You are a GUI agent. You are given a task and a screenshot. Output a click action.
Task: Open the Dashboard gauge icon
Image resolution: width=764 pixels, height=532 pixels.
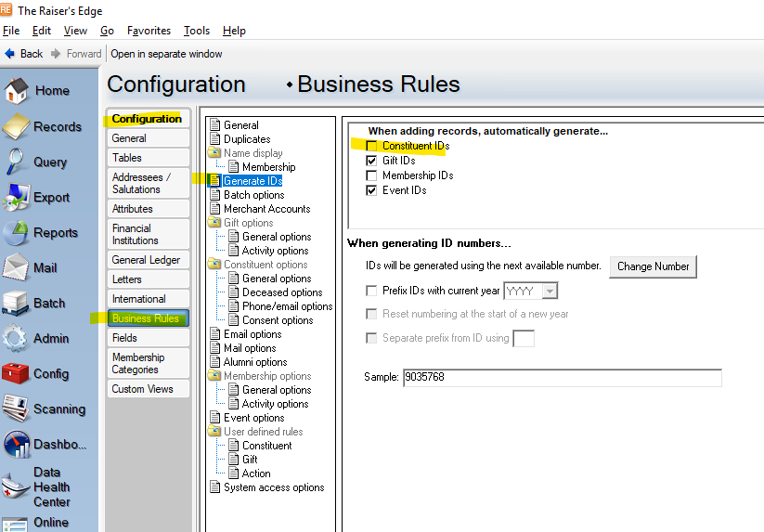16,445
